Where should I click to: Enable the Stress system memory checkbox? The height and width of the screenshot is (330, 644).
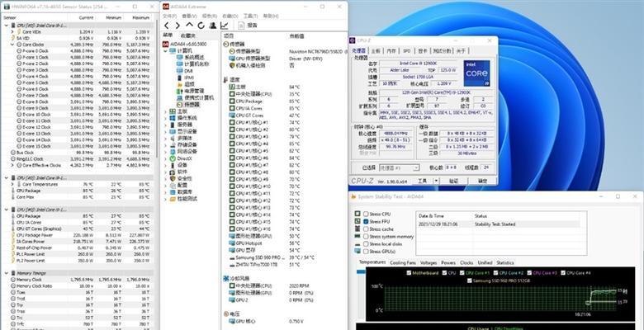click(x=366, y=237)
